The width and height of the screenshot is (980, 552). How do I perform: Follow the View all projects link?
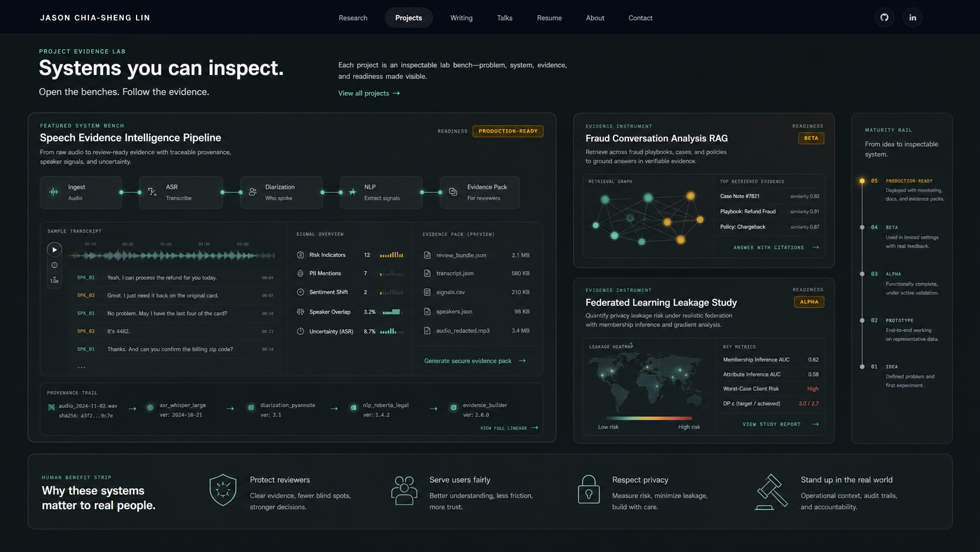(369, 93)
